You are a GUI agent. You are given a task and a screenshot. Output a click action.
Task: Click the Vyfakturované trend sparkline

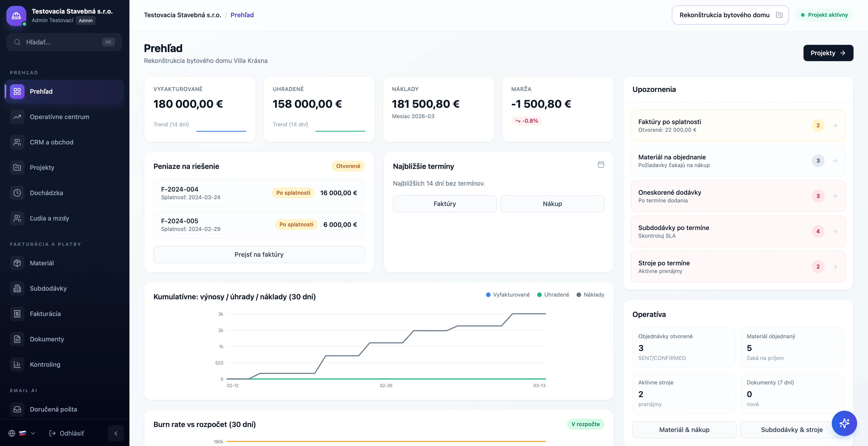click(221, 131)
